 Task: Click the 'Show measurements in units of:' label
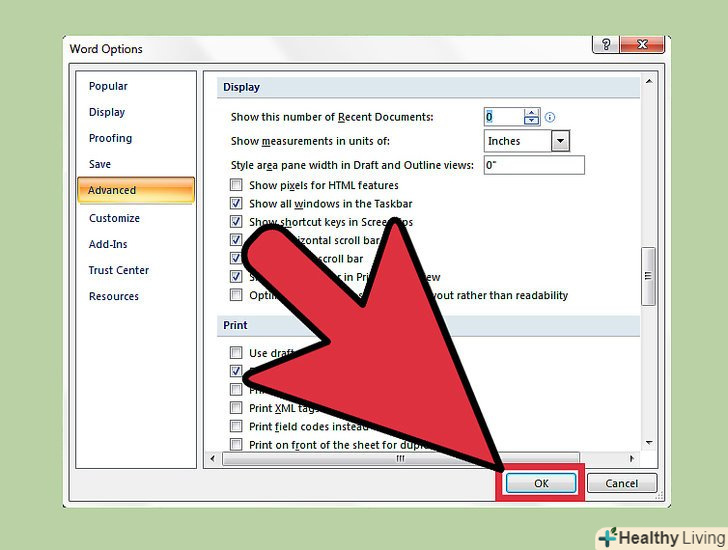[x=310, y=141]
